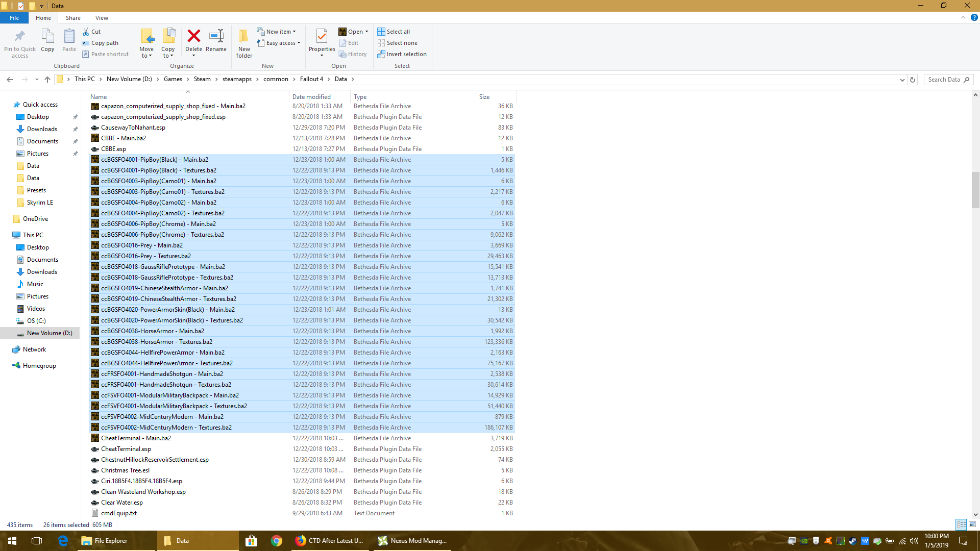Viewport: 980px width, 551px height.
Task: Switch to details view in status bar
Action: click(962, 524)
